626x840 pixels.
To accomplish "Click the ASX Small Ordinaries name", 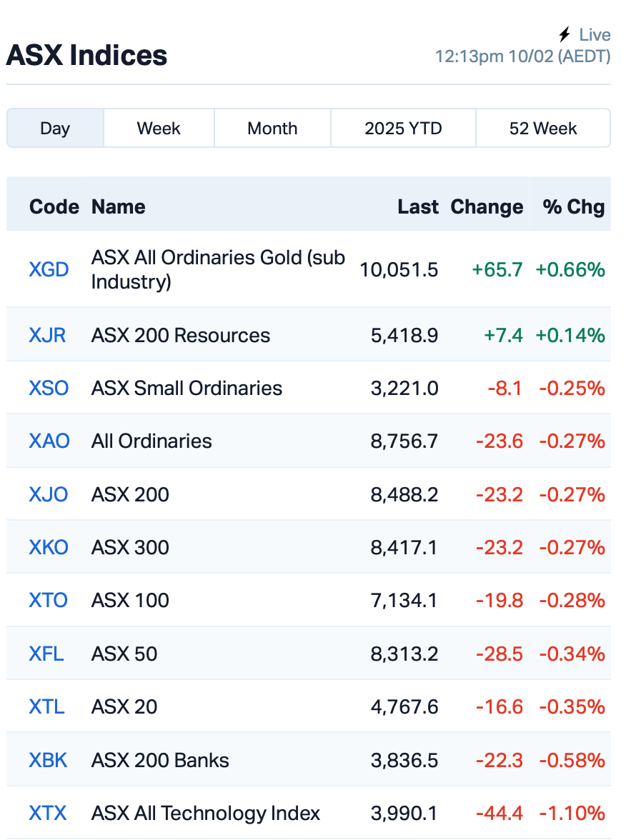I will [187, 388].
